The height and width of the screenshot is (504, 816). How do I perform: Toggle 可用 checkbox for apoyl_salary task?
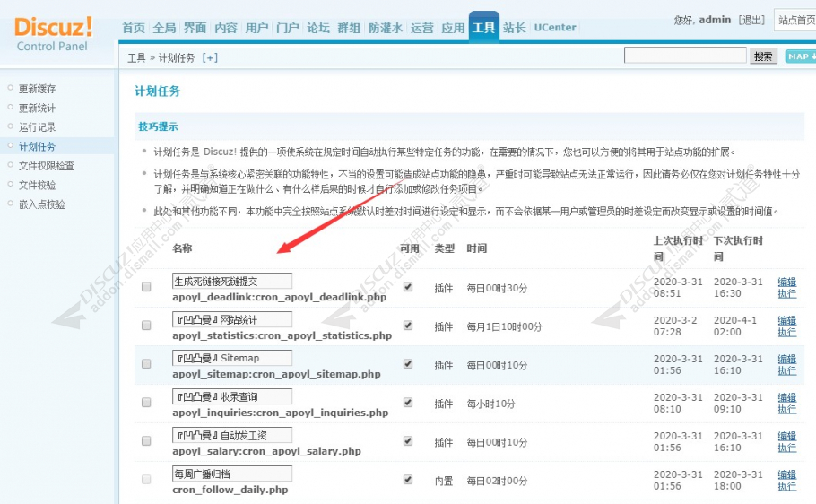pyautogui.click(x=408, y=441)
